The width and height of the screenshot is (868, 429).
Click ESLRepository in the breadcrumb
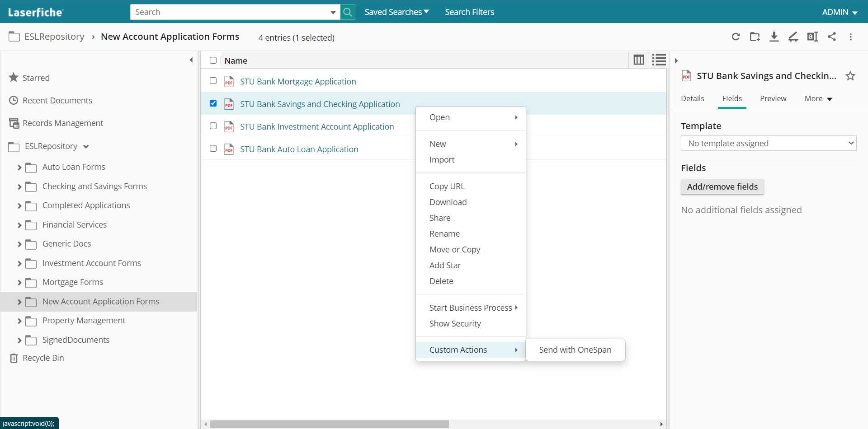pyautogui.click(x=54, y=37)
